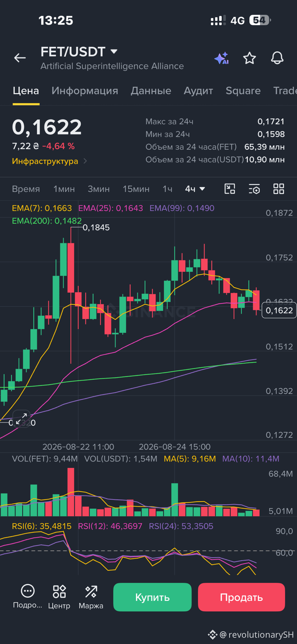Tap the VOL(USDT): 1,54M label
Image resolution: width=297 pixels, height=644 pixels.
[x=121, y=459]
